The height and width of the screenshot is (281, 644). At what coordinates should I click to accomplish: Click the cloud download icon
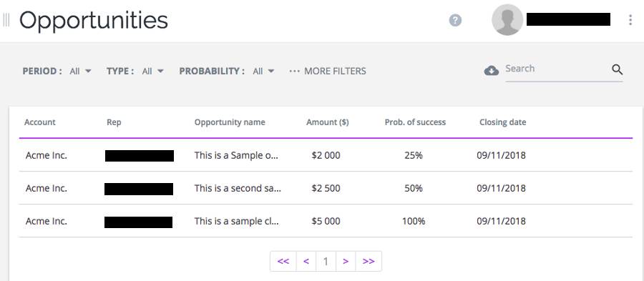[x=491, y=71]
